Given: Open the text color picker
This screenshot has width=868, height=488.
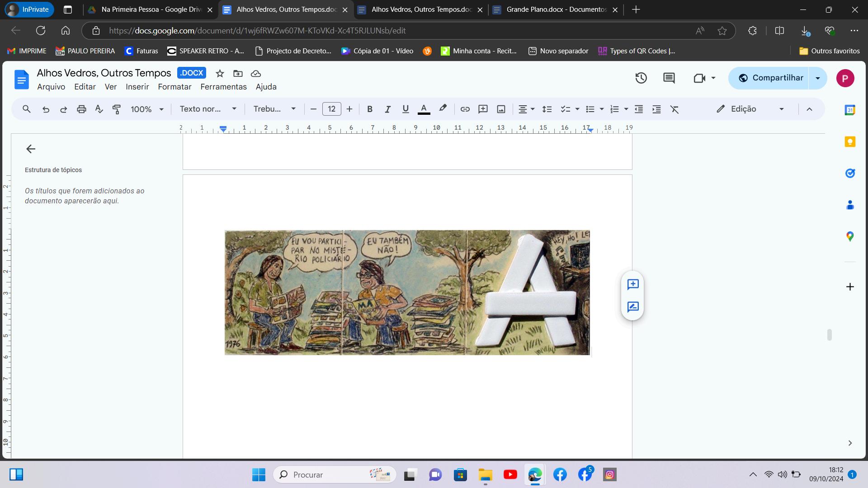Looking at the screenshot, I should 424,109.
